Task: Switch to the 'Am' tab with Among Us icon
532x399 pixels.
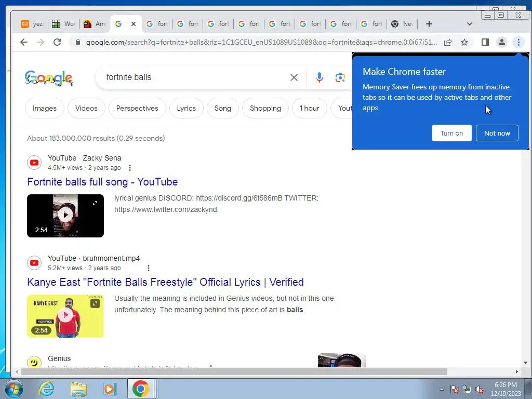Action: 95,24
